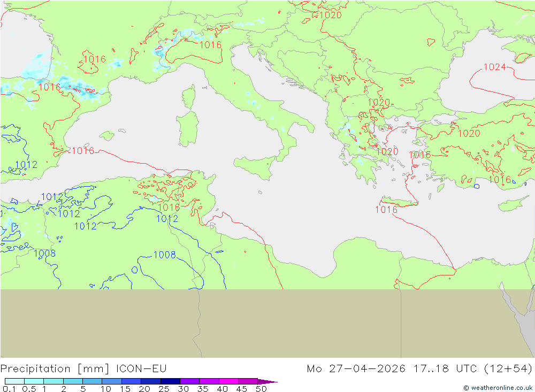Click the 0.1–0.5 mm palest cyan legend swatch
Image resolution: width=535 pixels, height=392 pixels.
point(14,381)
